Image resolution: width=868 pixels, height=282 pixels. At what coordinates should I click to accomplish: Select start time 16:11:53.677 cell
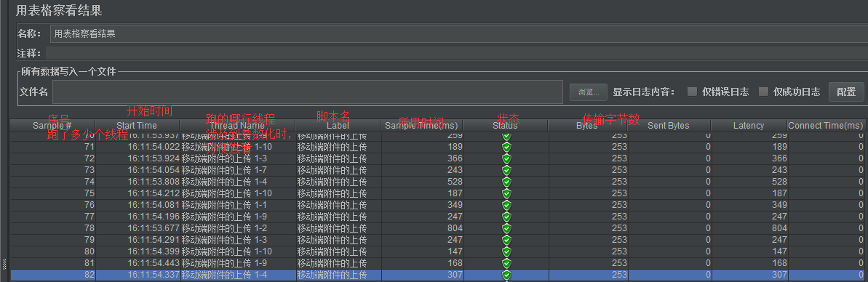point(138,227)
